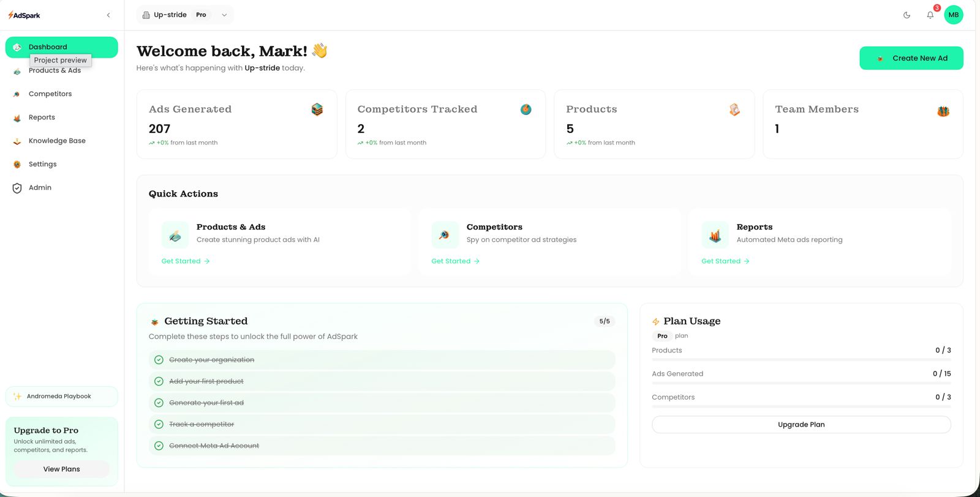Toggle the Generate your first ad check

(x=159, y=403)
